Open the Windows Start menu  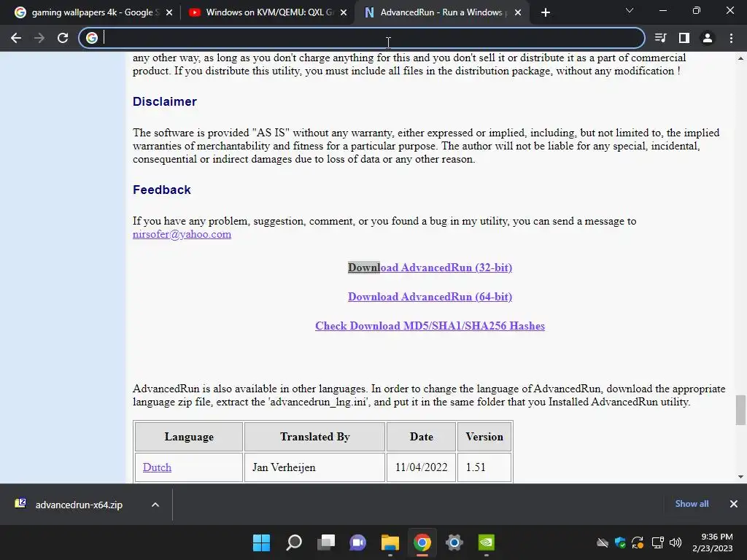click(262, 542)
